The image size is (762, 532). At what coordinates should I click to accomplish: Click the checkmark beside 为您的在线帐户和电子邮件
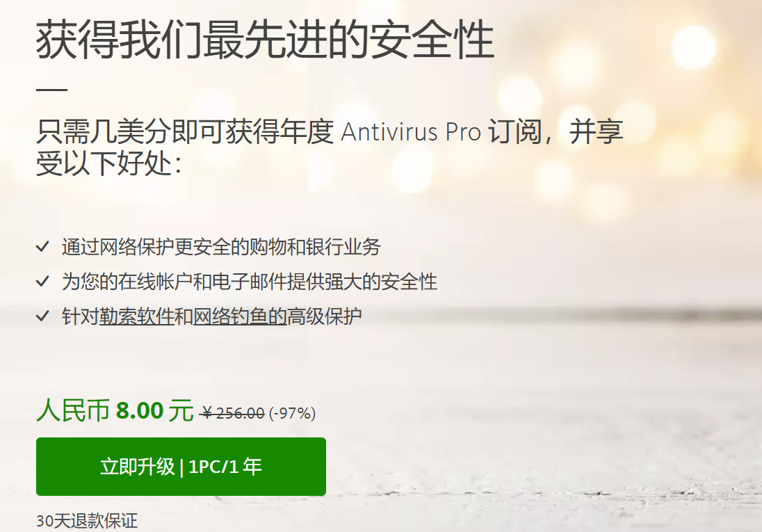pyautogui.click(x=43, y=281)
